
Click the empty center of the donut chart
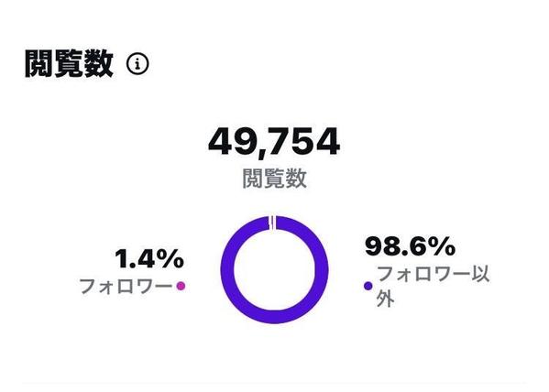pos(275,270)
